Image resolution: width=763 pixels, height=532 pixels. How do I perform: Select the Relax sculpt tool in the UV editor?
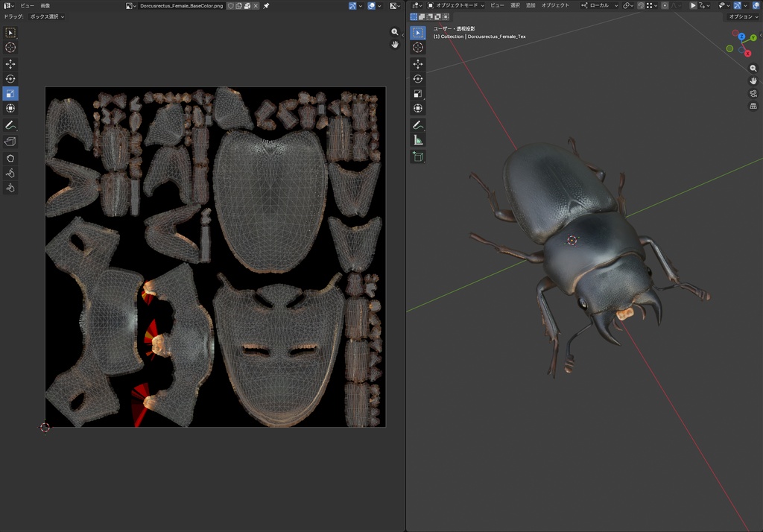[x=10, y=173]
